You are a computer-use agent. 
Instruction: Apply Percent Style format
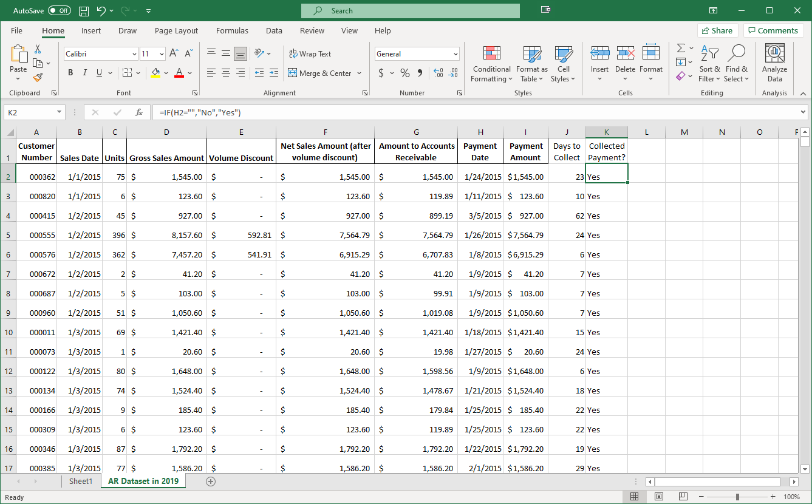(404, 73)
